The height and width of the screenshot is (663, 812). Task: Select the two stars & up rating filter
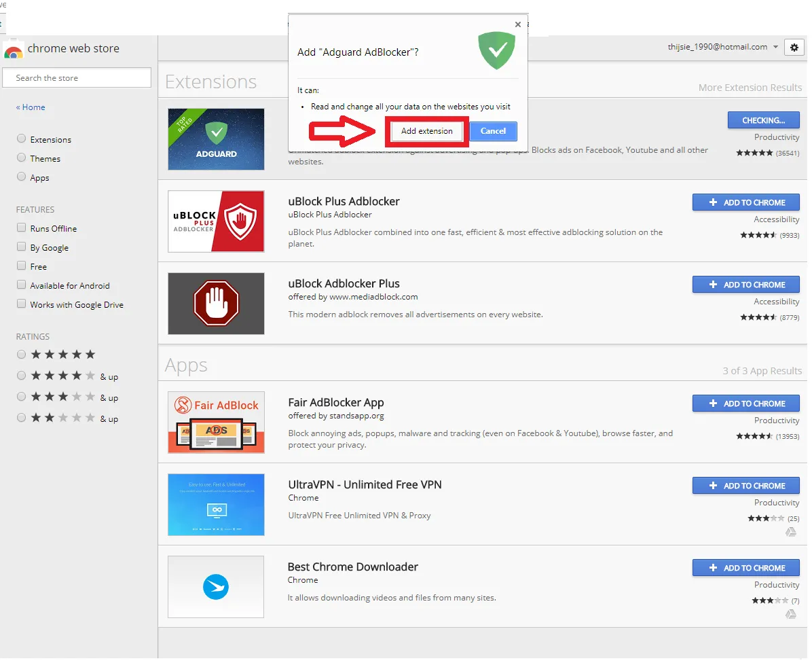pyautogui.click(x=21, y=418)
